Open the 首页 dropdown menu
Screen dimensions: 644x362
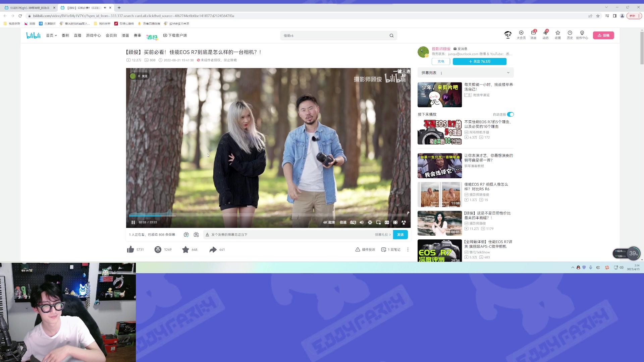coord(51,35)
